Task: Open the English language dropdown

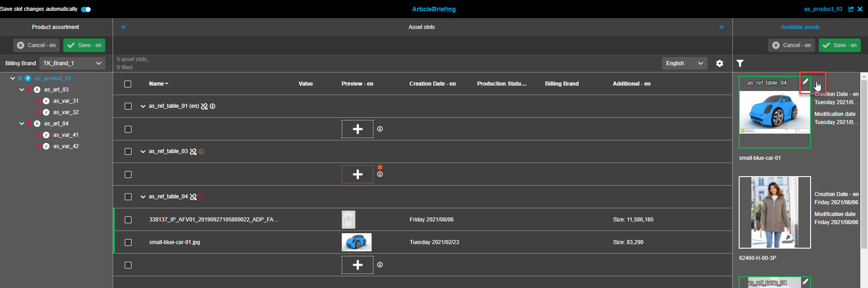Action: point(684,63)
